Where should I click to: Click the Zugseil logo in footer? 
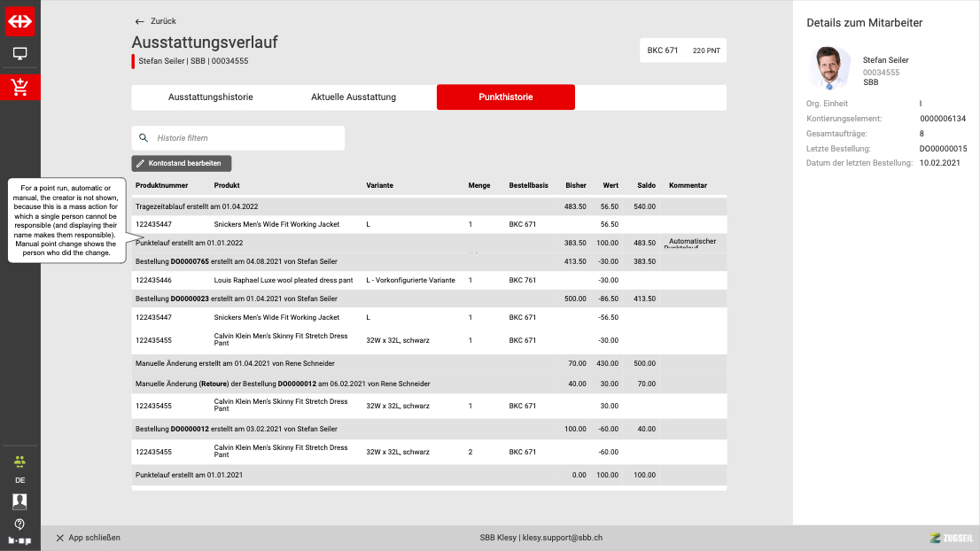pos(952,538)
